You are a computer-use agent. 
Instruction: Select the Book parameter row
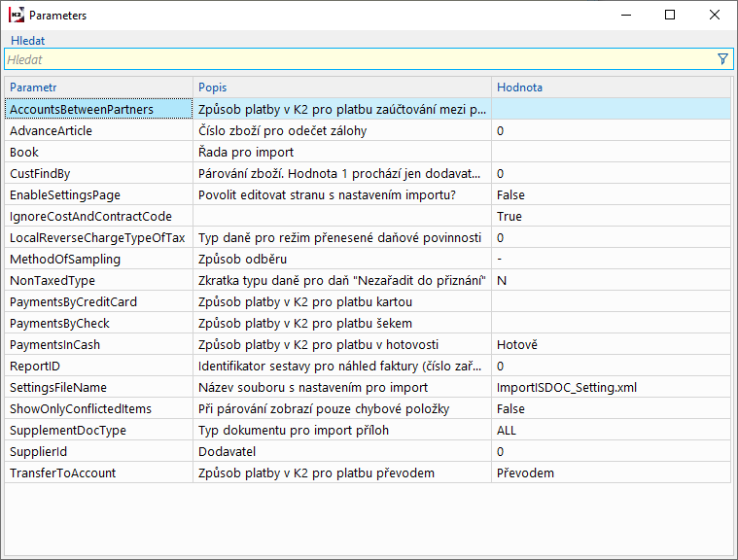(x=24, y=152)
